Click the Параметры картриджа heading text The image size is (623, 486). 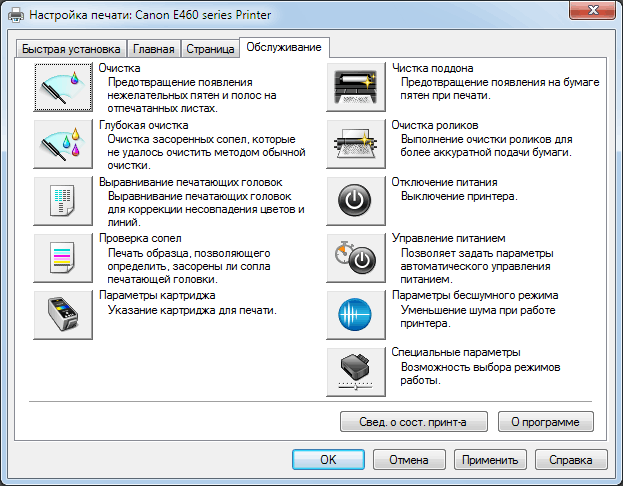pos(157,295)
